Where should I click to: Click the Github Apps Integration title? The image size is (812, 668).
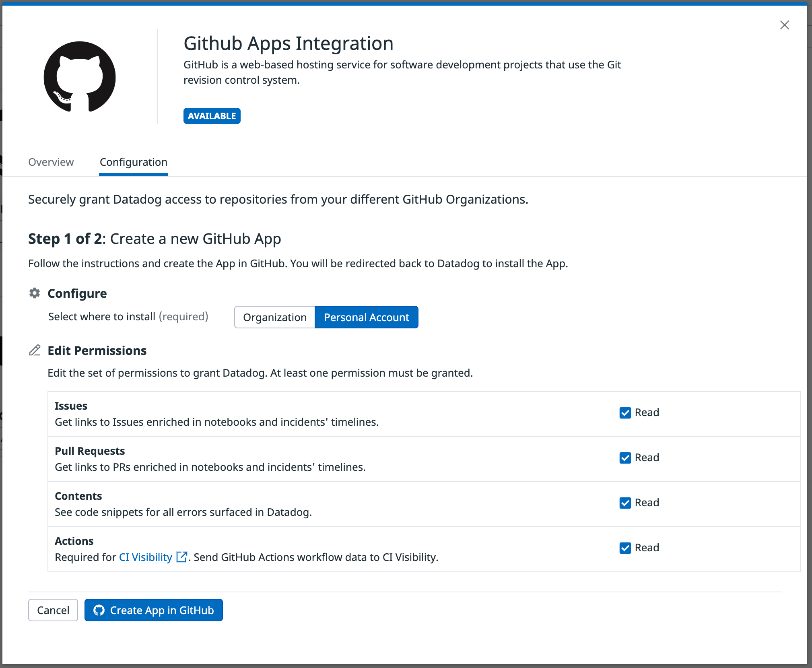(x=289, y=43)
